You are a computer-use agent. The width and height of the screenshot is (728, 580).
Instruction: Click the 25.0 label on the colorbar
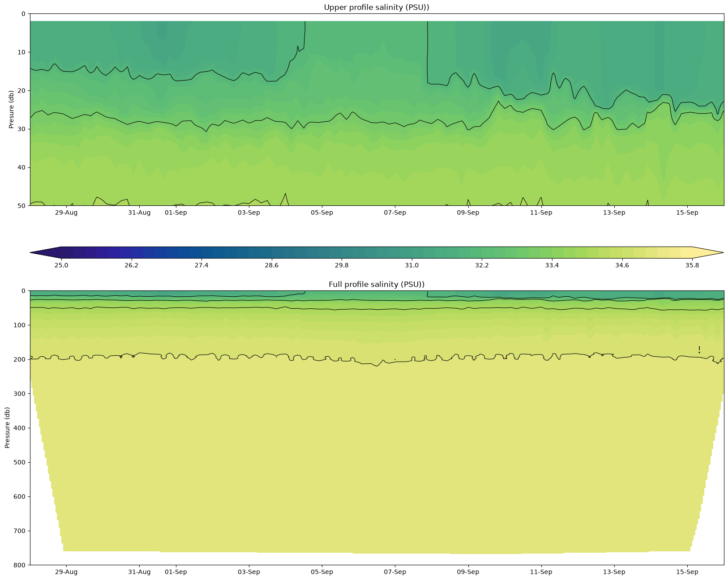tap(61, 265)
